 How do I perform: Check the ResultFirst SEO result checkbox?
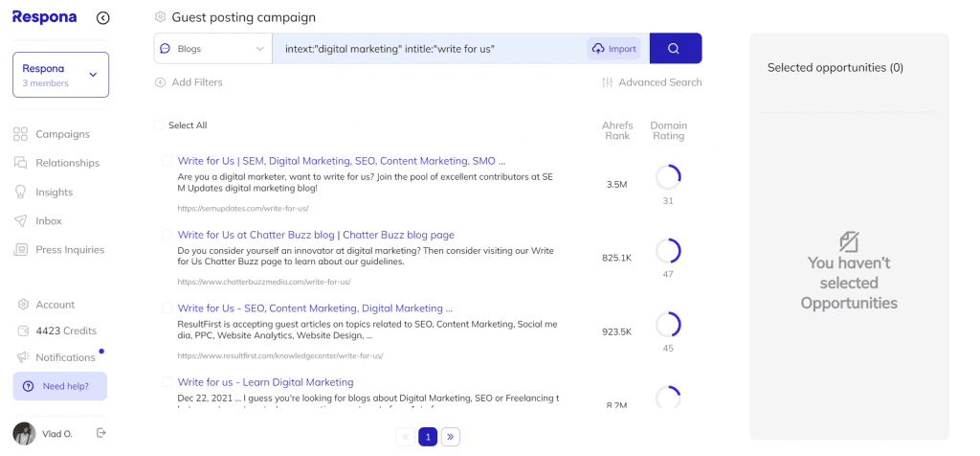167,308
